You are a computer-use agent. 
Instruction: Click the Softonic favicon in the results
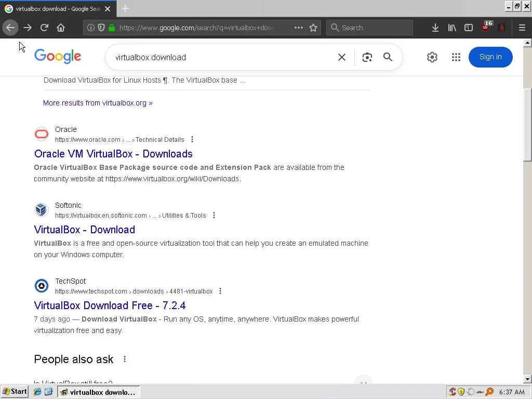[x=42, y=210]
